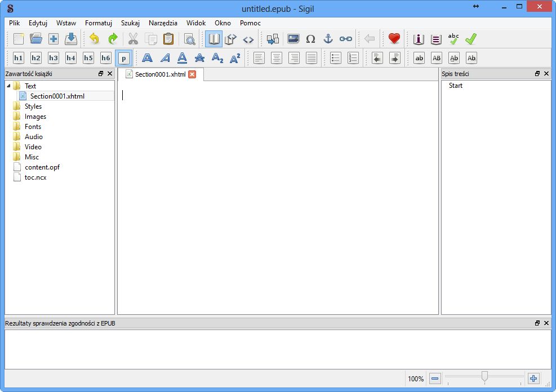Change text to uppercase AB
The height and width of the screenshot is (392, 556).
pyautogui.click(x=437, y=58)
